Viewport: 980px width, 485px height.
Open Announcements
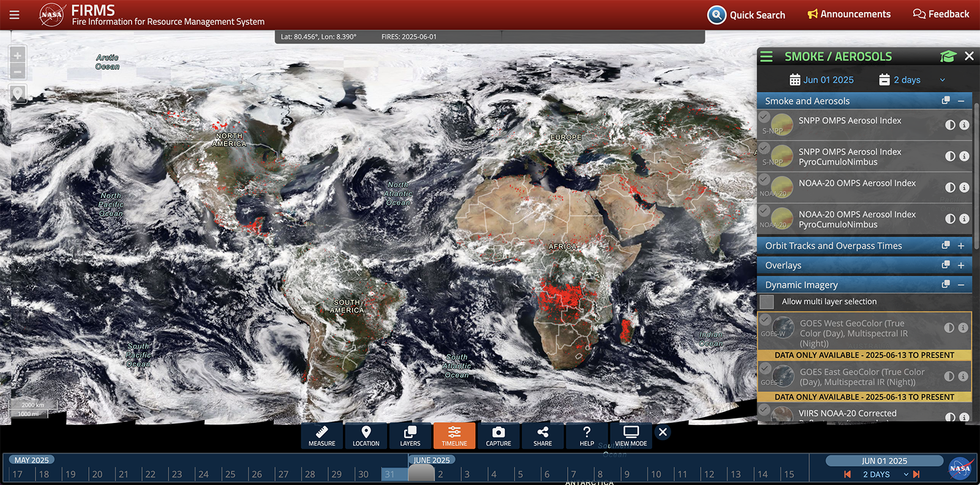849,14
